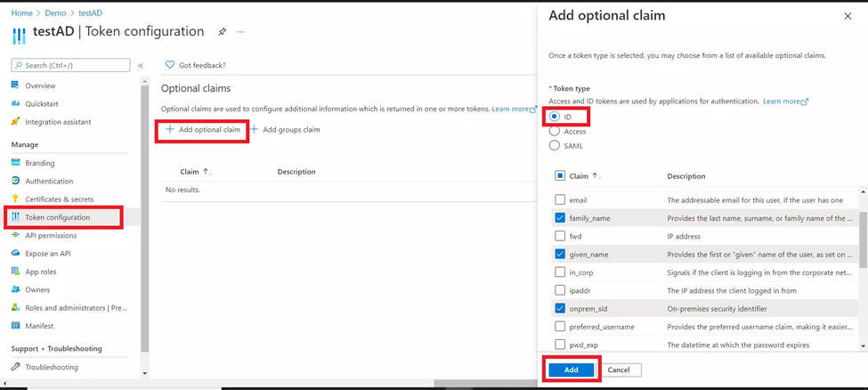Click scrollbar down arrow in claims list
868x390 pixels.
[863, 345]
